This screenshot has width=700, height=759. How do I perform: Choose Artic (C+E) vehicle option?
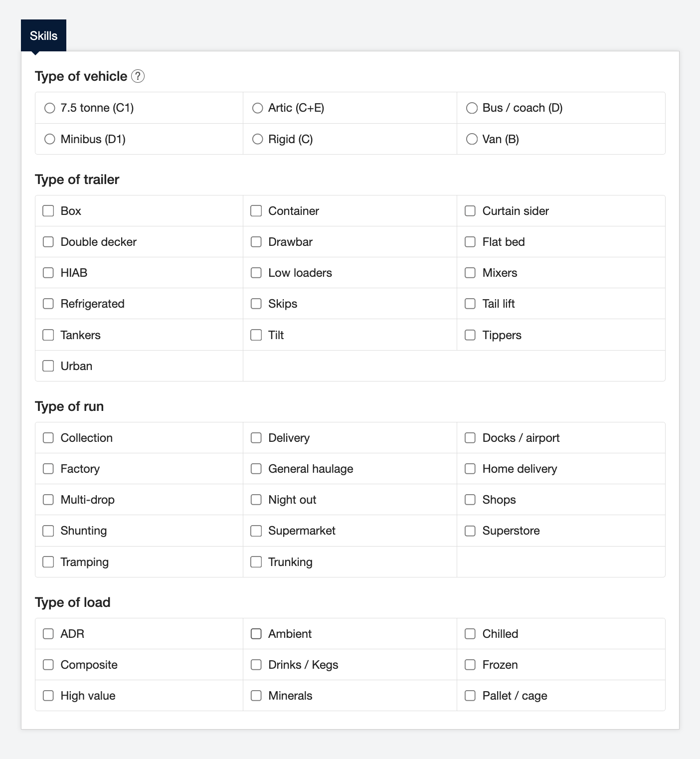pos(257,108)
